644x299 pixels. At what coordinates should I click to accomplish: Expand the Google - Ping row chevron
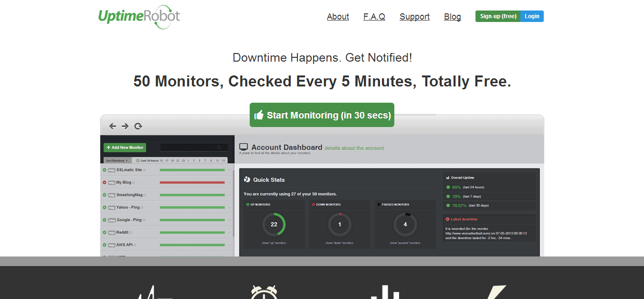(x=230, y=220)
